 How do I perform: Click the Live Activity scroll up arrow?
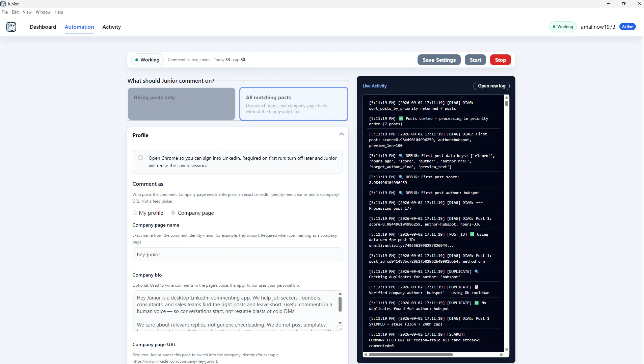coord(507,97)
